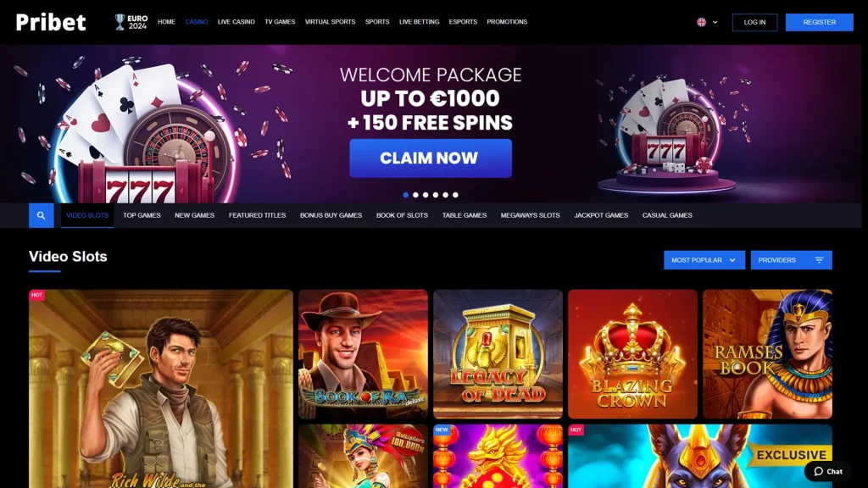Select the last banner carousel dot
The image size is (868, 488).
point(455,195)
